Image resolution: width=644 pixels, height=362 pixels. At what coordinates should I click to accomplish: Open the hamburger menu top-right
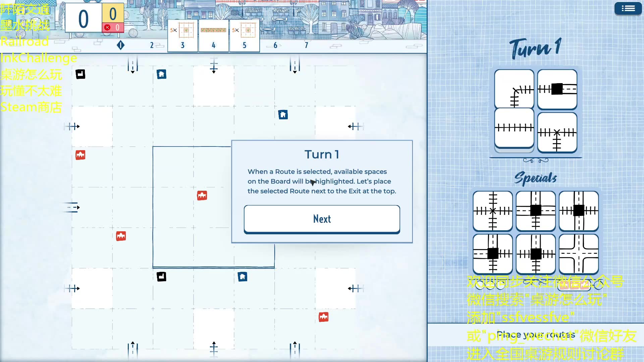tap(628, 8)
